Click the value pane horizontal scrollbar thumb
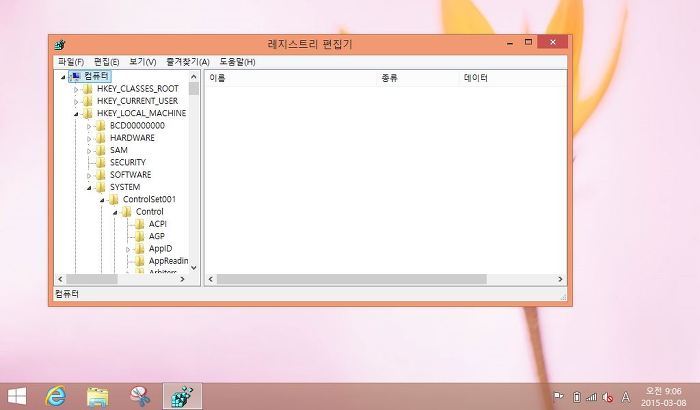 coord(351,279)
